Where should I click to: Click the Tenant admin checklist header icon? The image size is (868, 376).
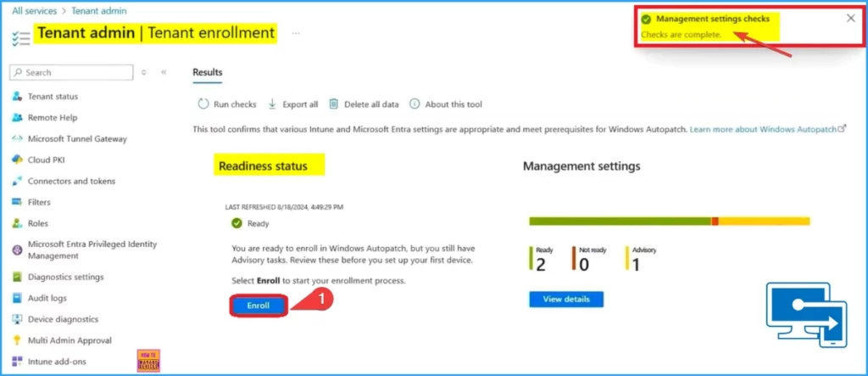pyautogui.click(x=20, y=37)
